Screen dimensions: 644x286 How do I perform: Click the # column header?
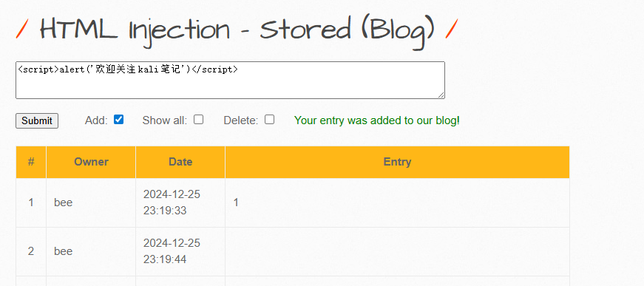[31, 162]
